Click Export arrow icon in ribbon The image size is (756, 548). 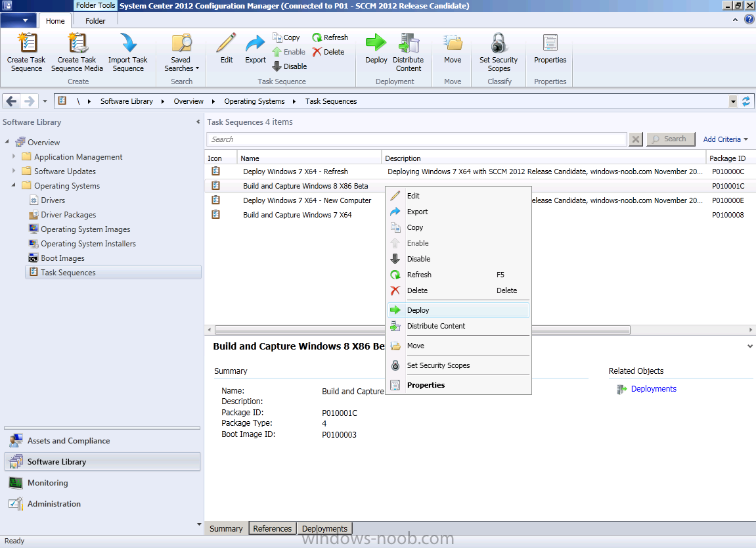(x=255, y=43)
